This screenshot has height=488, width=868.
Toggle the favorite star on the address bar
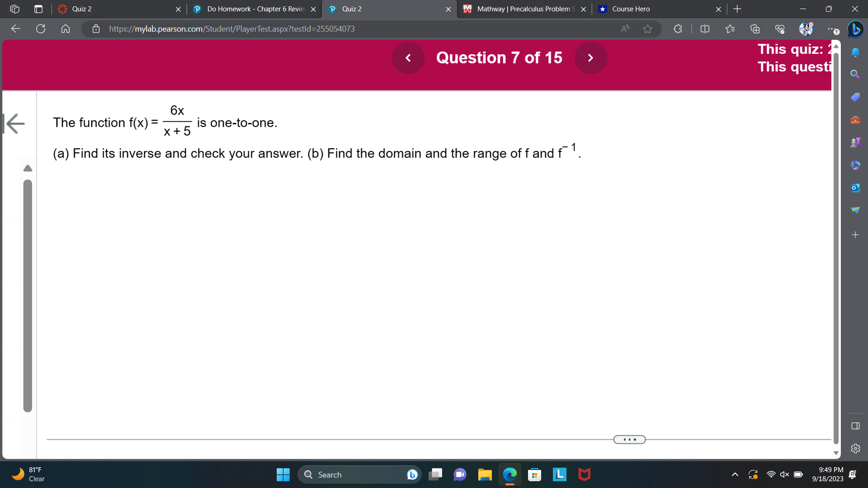coord(647,28)
